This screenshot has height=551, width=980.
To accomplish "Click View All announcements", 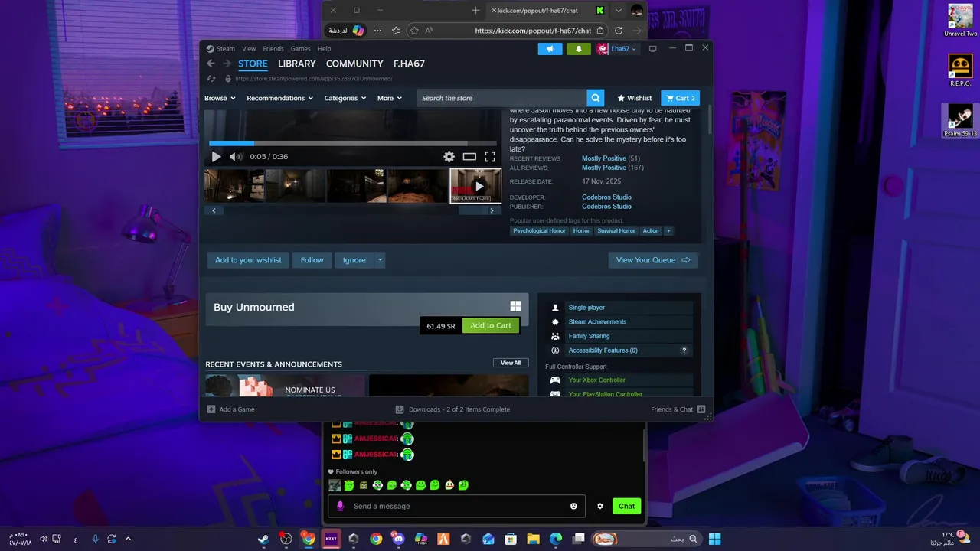I will click(x=511, y=363).
